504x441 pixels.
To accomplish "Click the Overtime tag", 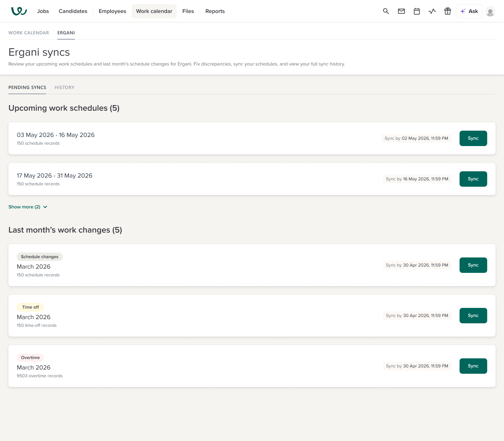I will tap(30, 358).
